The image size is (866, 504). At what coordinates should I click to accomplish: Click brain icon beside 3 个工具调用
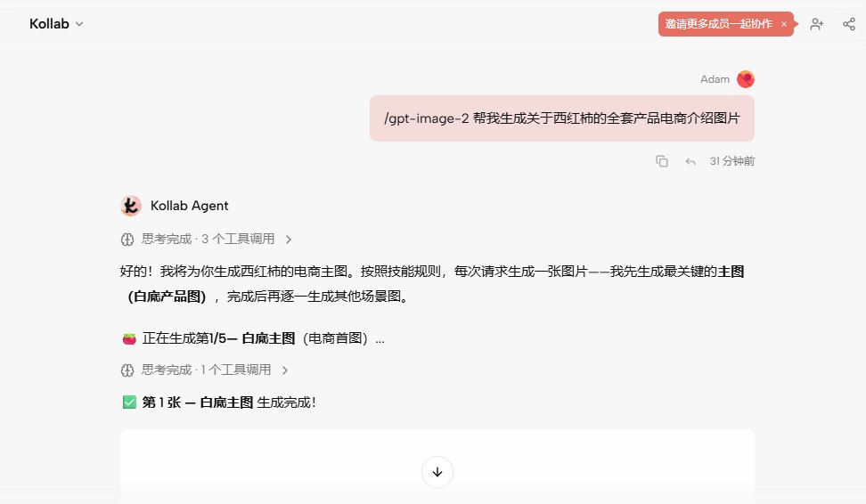click(127, 239)
